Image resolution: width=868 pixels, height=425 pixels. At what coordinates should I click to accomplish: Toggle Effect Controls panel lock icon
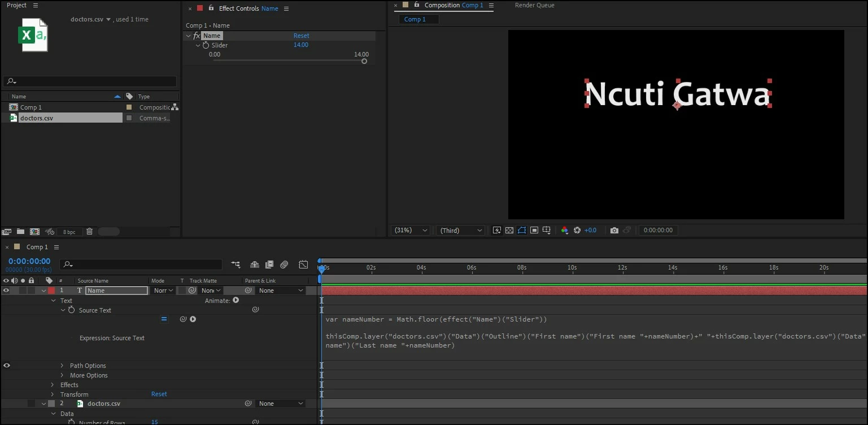(x=211, y=8)
